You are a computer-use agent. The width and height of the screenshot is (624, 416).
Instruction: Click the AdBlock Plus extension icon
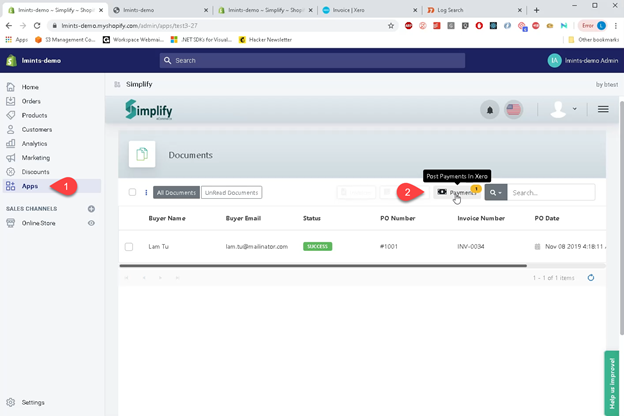tap(408, 25)
